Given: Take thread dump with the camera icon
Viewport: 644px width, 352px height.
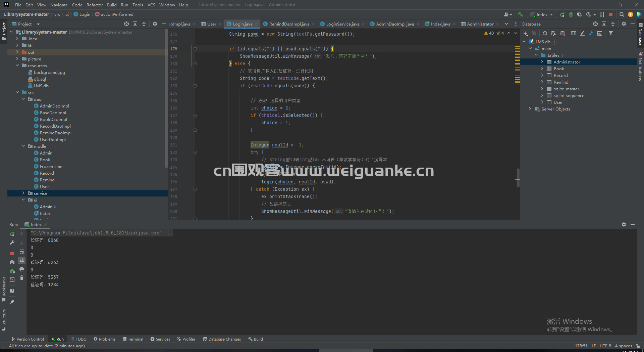Looking at the screenshot, I should 12,262.
